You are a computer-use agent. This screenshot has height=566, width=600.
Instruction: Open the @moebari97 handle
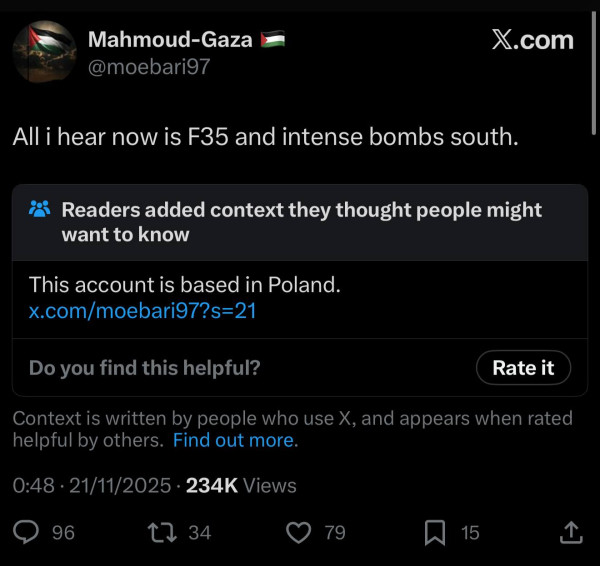point(149,67)
